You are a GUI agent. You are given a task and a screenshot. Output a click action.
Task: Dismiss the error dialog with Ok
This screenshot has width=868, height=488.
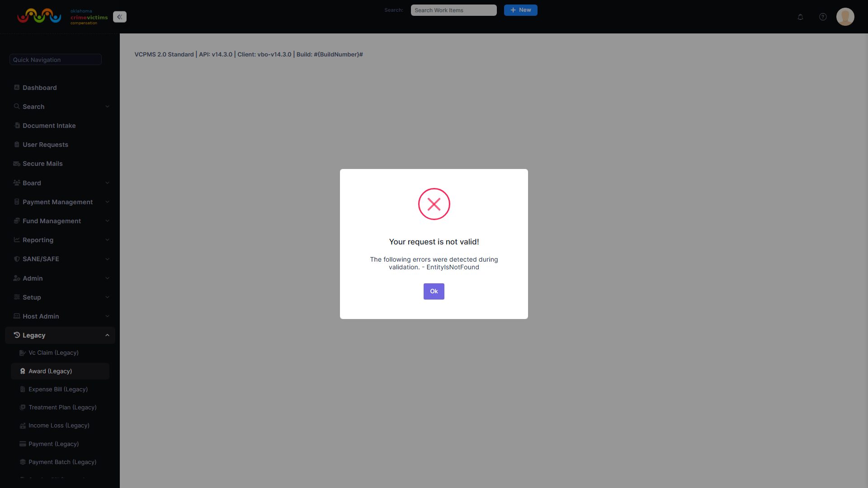pos(434,291)
